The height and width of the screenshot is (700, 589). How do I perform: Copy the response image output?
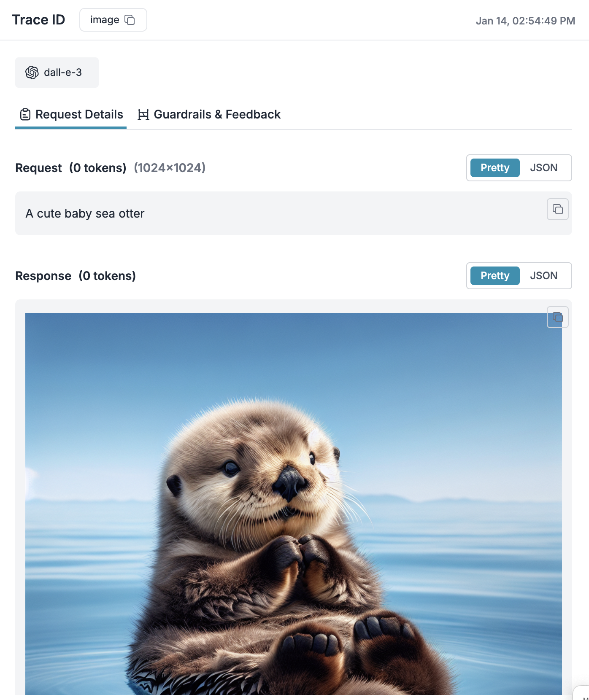coord(557,317)
